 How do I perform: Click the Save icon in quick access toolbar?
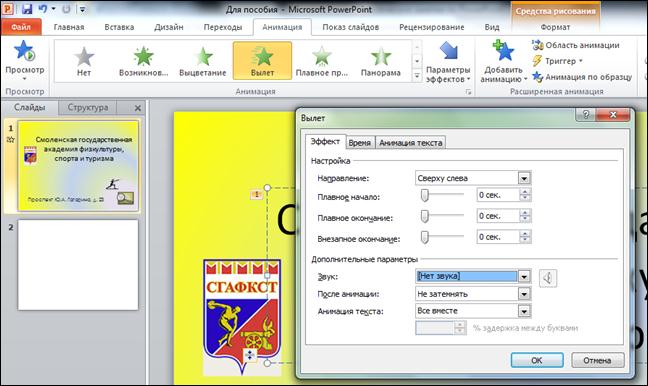27,9
